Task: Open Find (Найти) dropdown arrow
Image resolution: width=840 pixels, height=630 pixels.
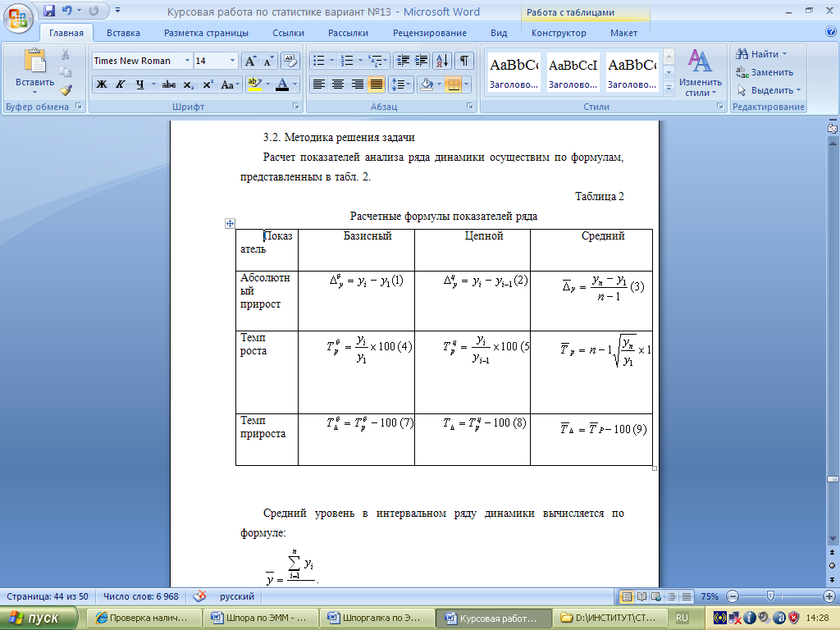Action: 785,54
